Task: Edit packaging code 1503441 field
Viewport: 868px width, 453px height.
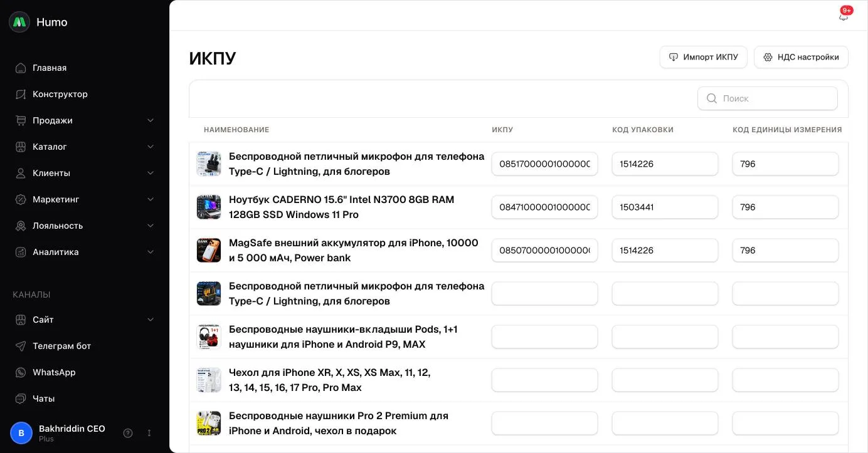Action: (x=665, y=207)
